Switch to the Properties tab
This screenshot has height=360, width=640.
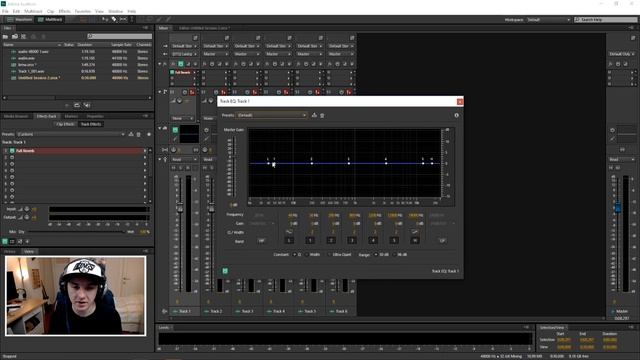[x=95, y=116]
